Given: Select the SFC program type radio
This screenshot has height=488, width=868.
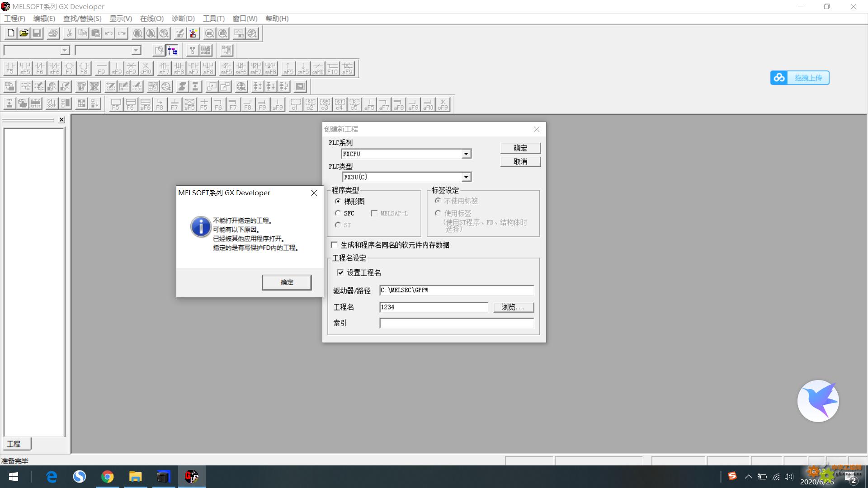Looking at the screenshot, I should click(x=338, y=213).
